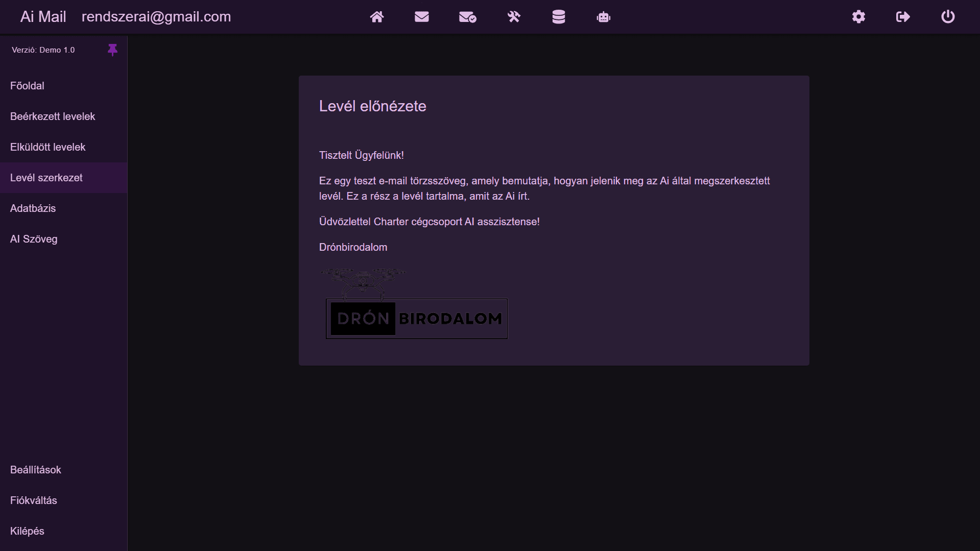Image resolution: width=980 pixels, height=551 pixels.
Task: Click the rendszerai@gmail.com account label
Action: point(156,16)
